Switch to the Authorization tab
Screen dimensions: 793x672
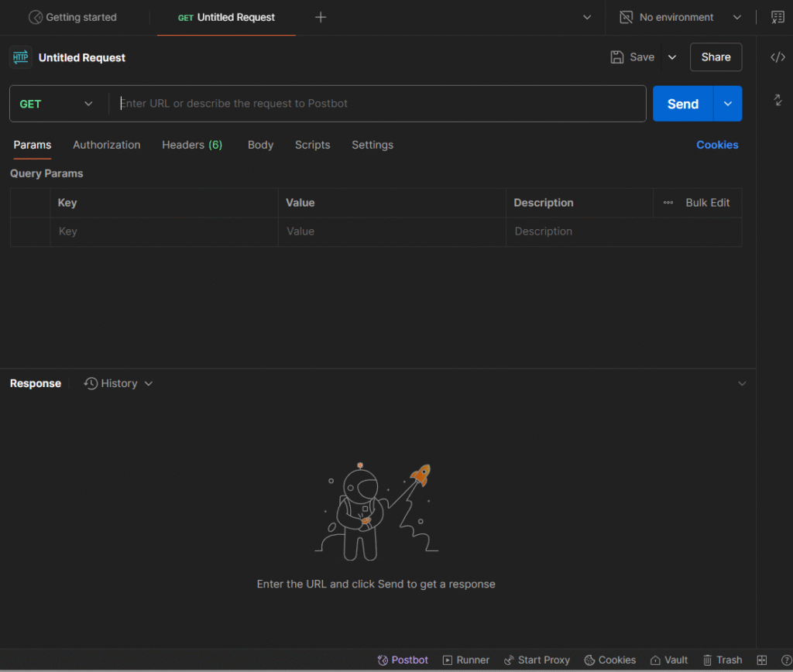[x=107, y=145]
